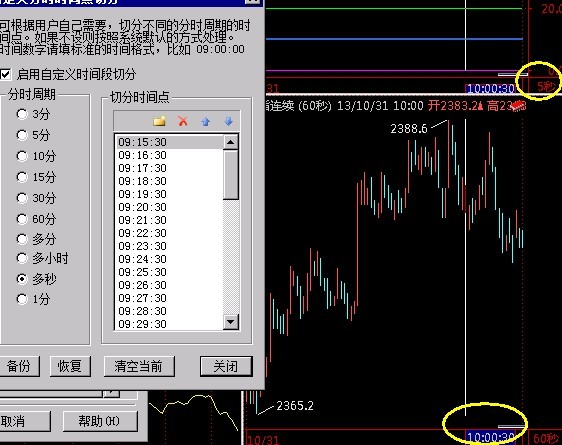Click the 60秒 period label on lower chart
The width and height of the screenshot is (562, 445).
546,439
